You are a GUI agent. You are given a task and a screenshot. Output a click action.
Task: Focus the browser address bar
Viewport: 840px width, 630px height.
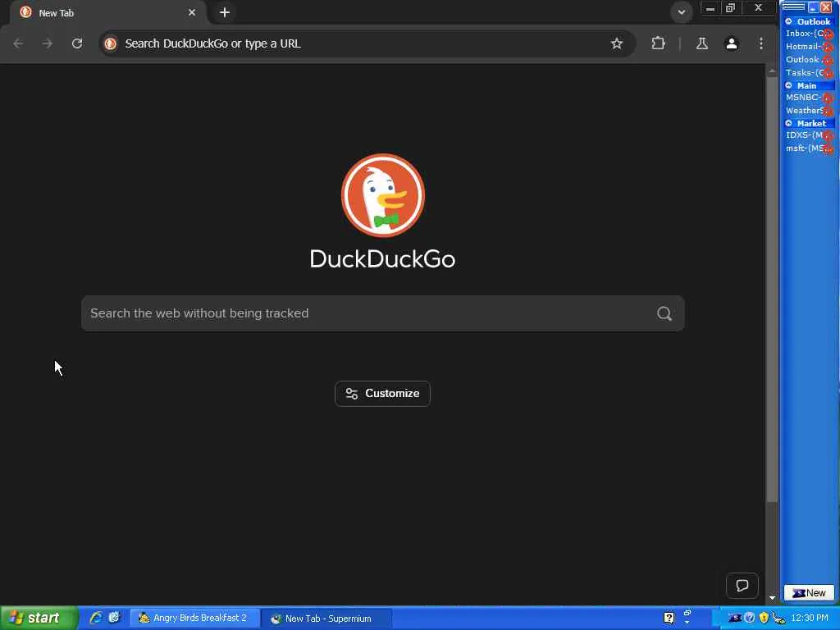point(367,43)
